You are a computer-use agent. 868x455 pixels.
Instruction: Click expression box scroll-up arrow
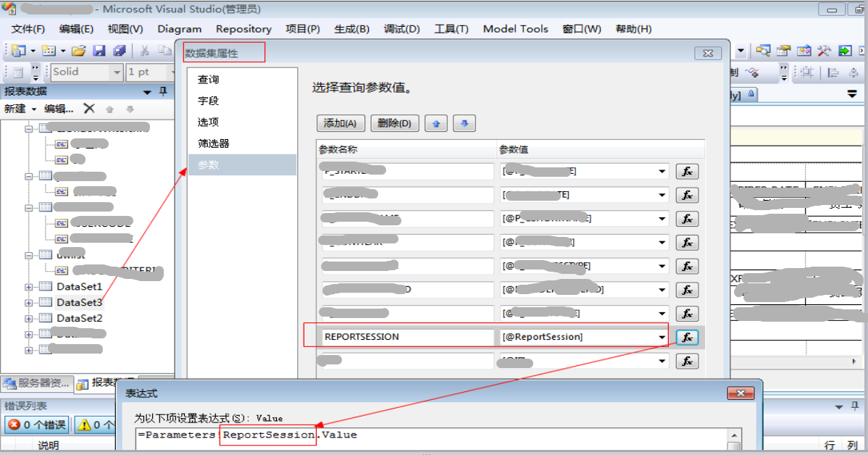click(x=735, y=435)
